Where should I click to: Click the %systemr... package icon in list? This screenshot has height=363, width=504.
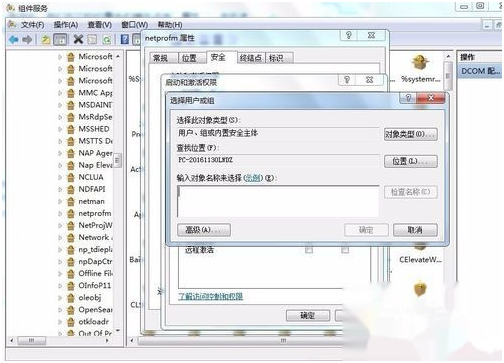click(x=420, y=63)
